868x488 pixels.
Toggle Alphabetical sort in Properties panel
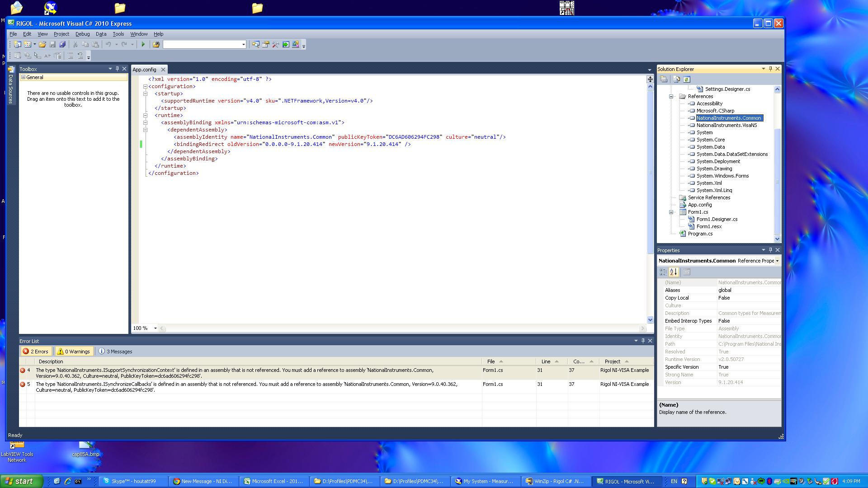click(674, 272)
